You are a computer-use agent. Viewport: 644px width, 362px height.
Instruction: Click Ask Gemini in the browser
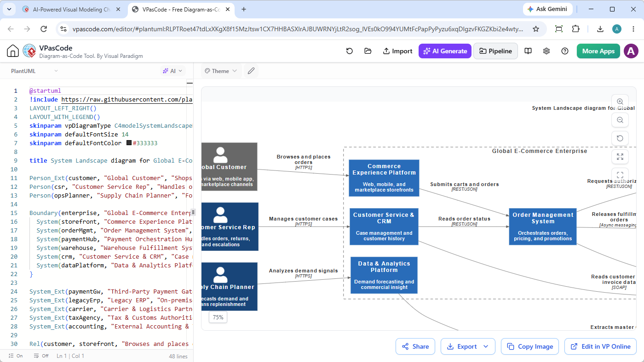click(547, 9)
